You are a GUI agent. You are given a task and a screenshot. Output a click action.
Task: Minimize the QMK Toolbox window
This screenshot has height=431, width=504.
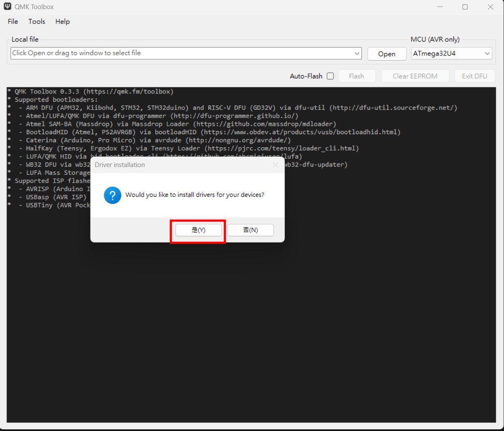440,7
